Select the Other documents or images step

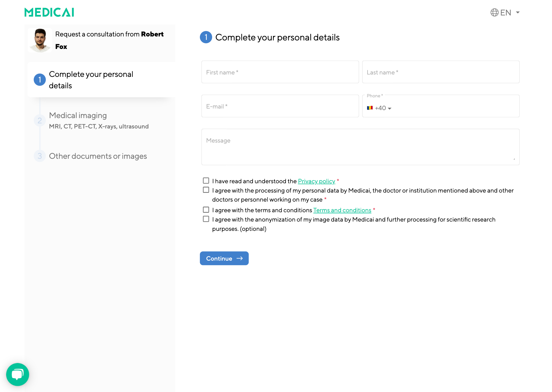pos(98,156)
